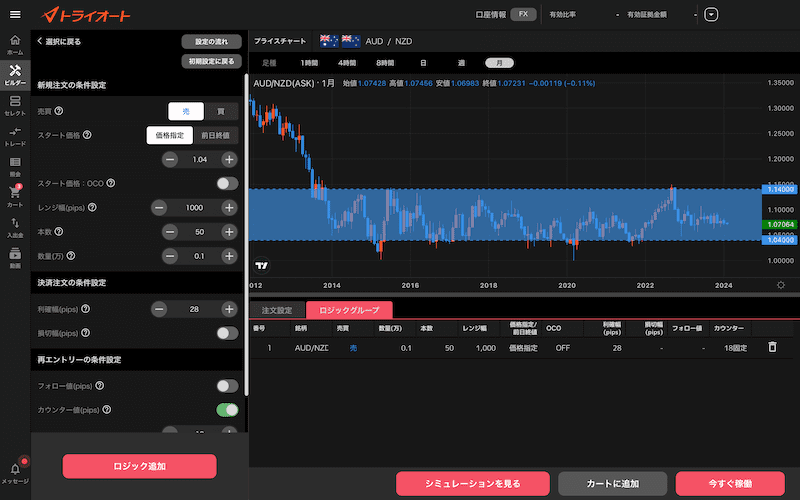Click help icon next to レンジ幅(pips)
Viewport: 800px width, 500px height.
(x=92, y=207)
